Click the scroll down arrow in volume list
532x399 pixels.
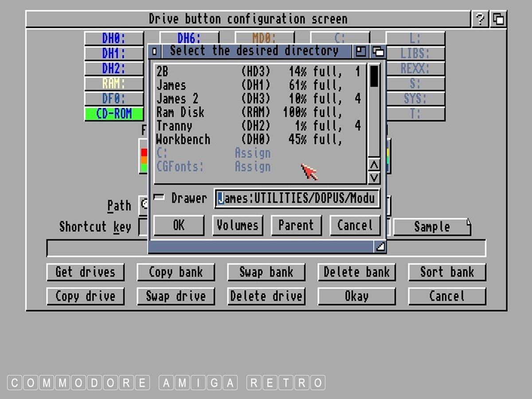374,177
